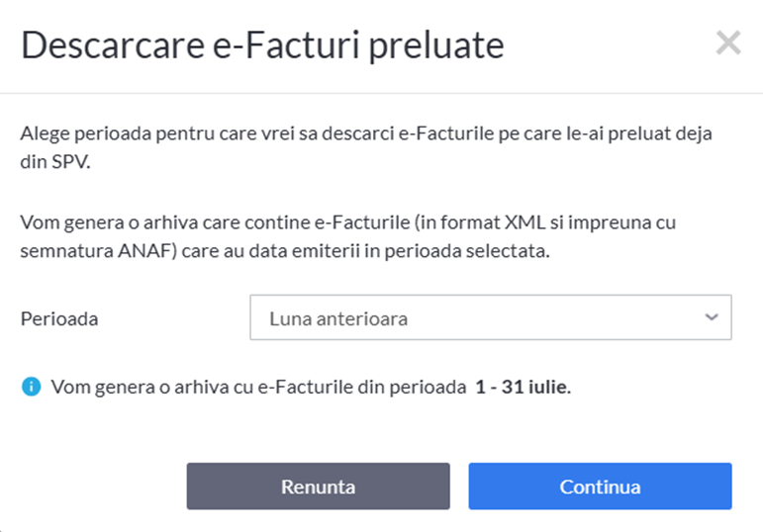
Task: Confirm with the Continua button
Action: [x=600, y=487]
